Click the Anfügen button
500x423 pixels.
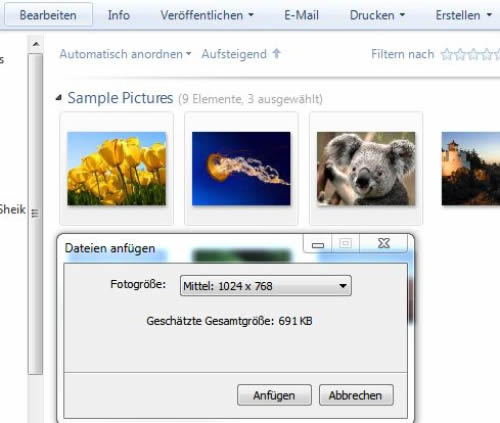pyautogui.click(x=274, y=395)
